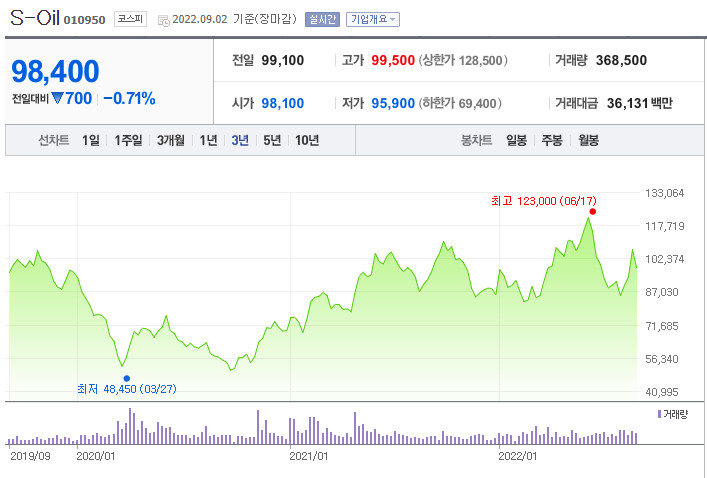This screenshot has width=707, height=478.
Task: Select the 1일 line chart period
Action: click(91, 140)
